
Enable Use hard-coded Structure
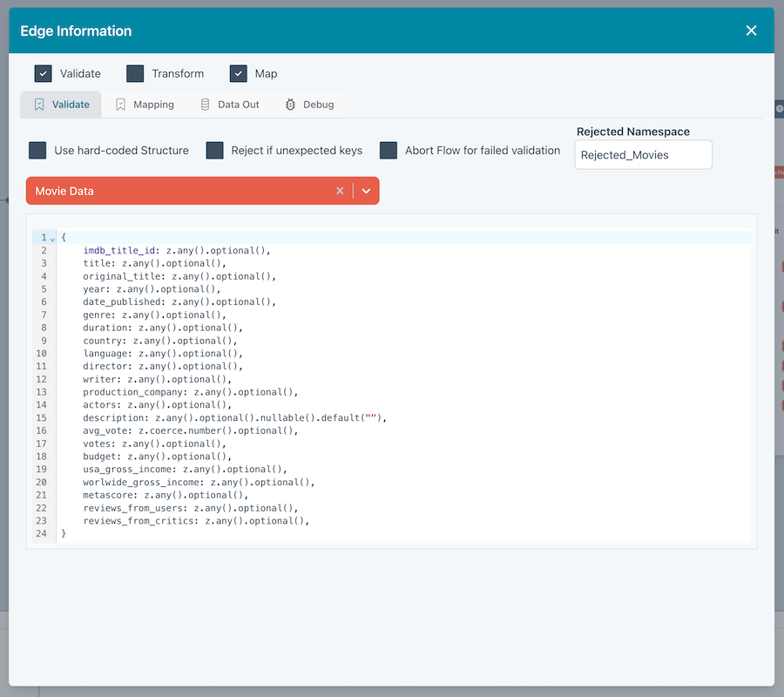coord(37,151)
